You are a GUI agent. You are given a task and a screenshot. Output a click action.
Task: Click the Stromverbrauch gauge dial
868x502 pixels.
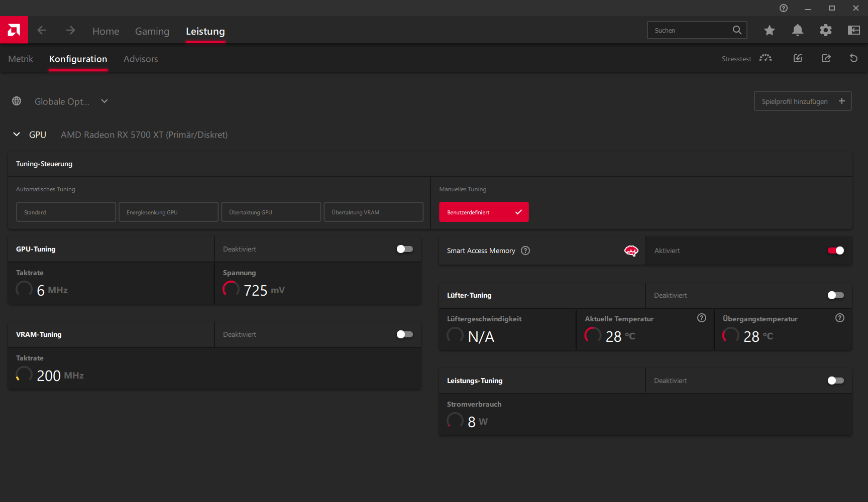455,421
